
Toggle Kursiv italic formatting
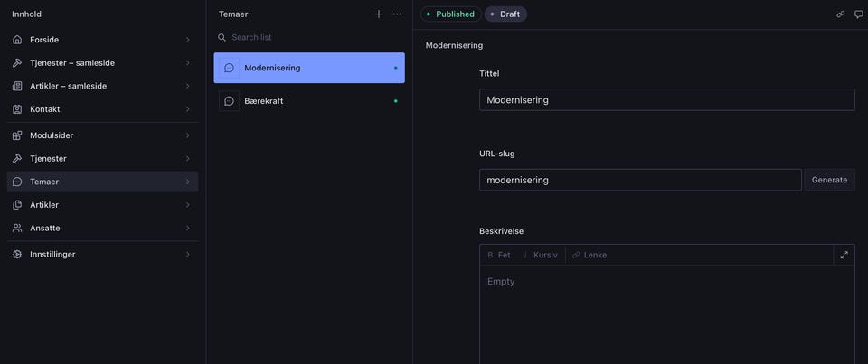click(x=541, y=255)
